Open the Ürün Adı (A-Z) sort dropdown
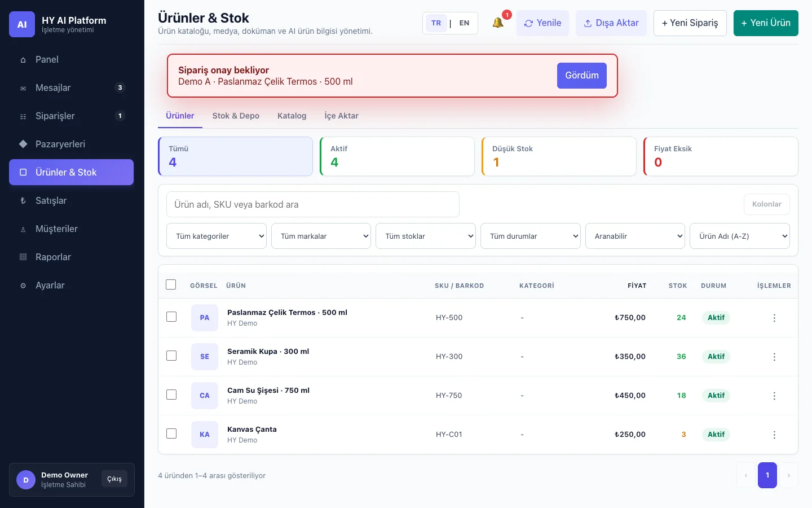The height and width of the screenshot is (508, 812). (740, 236)
